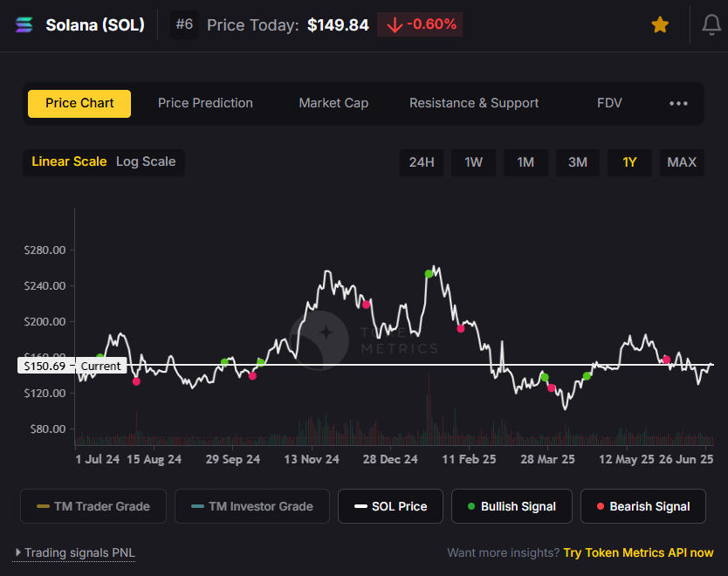Select Linear Scale
This screenshot has height=576, width=728.
(69, 161)
